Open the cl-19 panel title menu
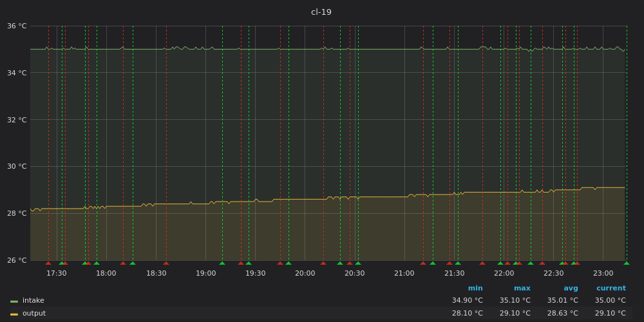 pyautogui.click(x=321, y=12)
